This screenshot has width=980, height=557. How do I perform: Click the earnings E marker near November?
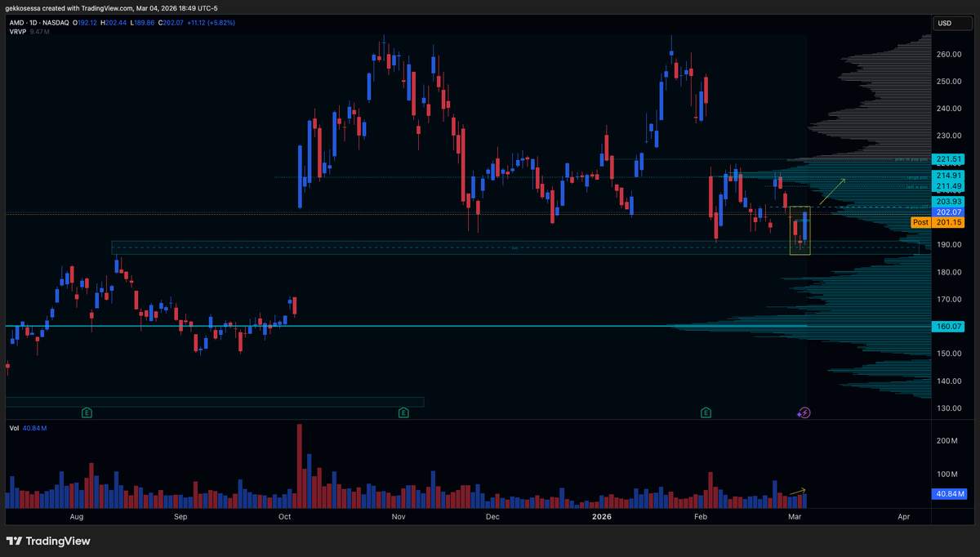coord(403,413)
